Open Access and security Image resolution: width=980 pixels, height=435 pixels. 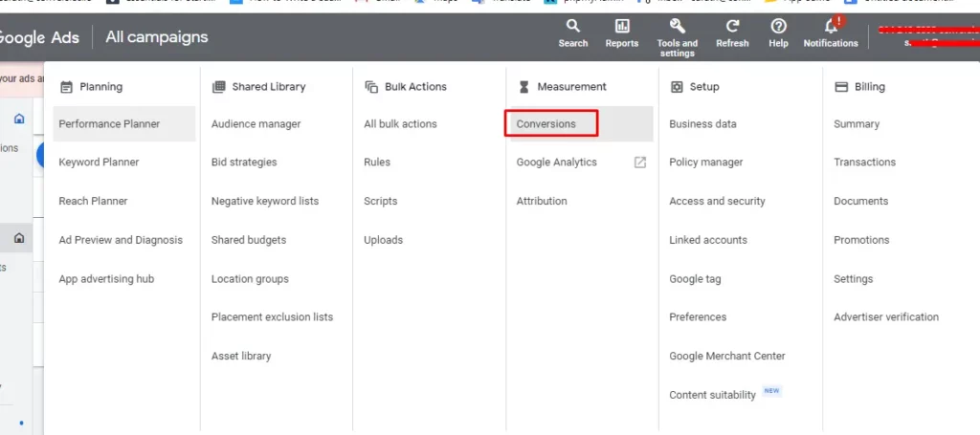(x=718, y=201)
